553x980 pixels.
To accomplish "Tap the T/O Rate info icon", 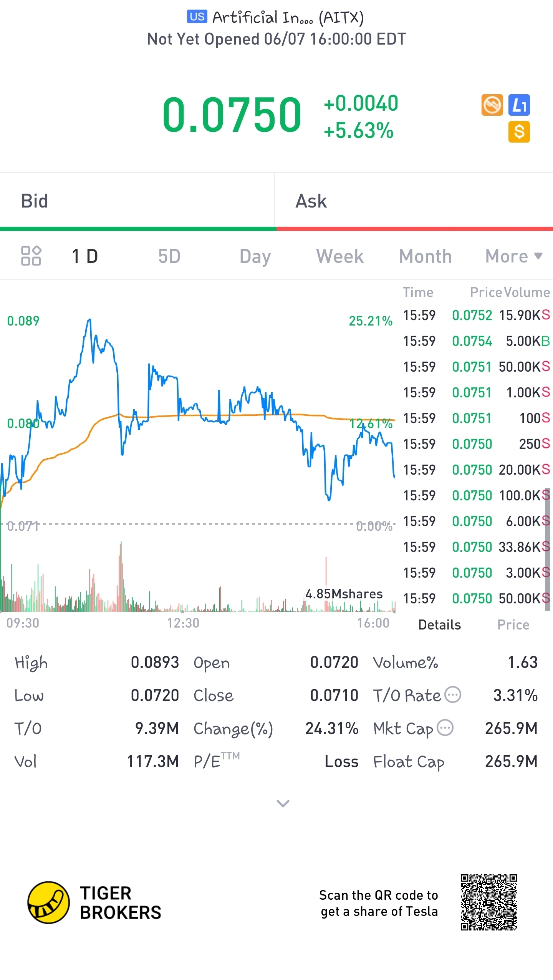I will coord(453,695).
